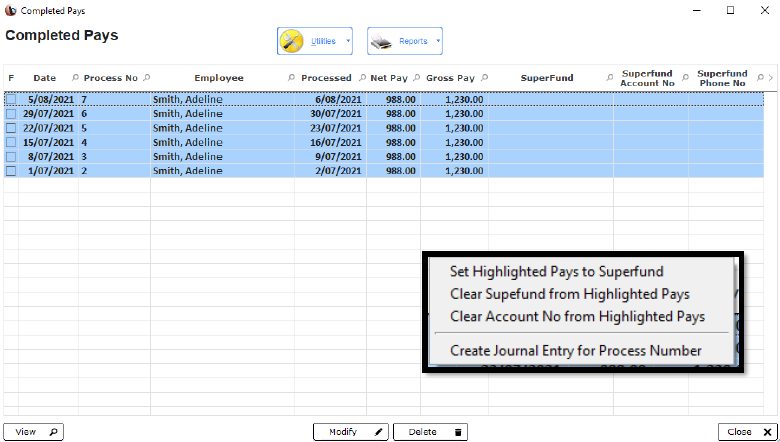Click search icon beside Superfund Phone No
This screenshot has height=442, width=780.
pos(760,78)
